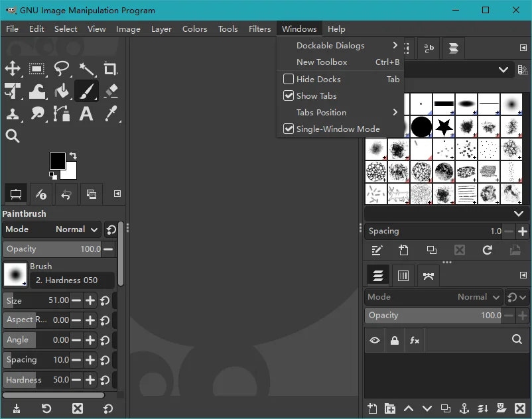
Task: Select the Fuzzy Select magic wand tool
Action: tap(87, 69)
